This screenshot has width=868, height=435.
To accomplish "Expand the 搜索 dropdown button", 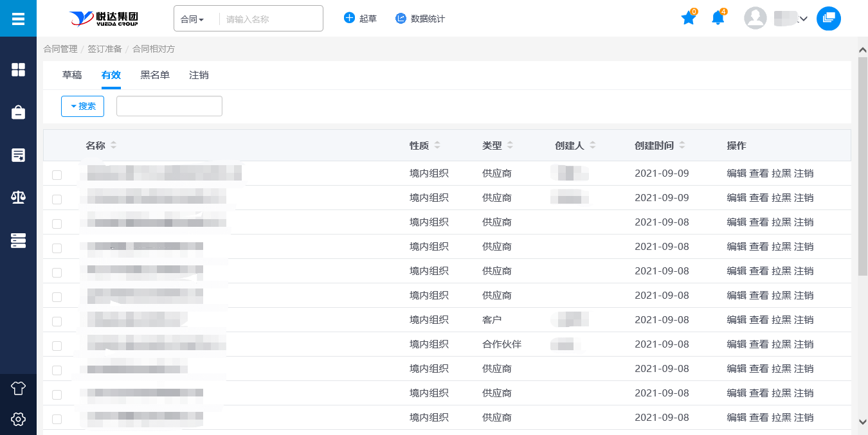I will 82,106.
